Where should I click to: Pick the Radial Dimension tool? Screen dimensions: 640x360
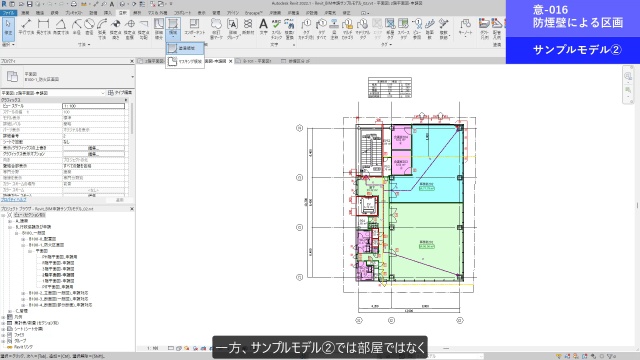tap(76, 28)
